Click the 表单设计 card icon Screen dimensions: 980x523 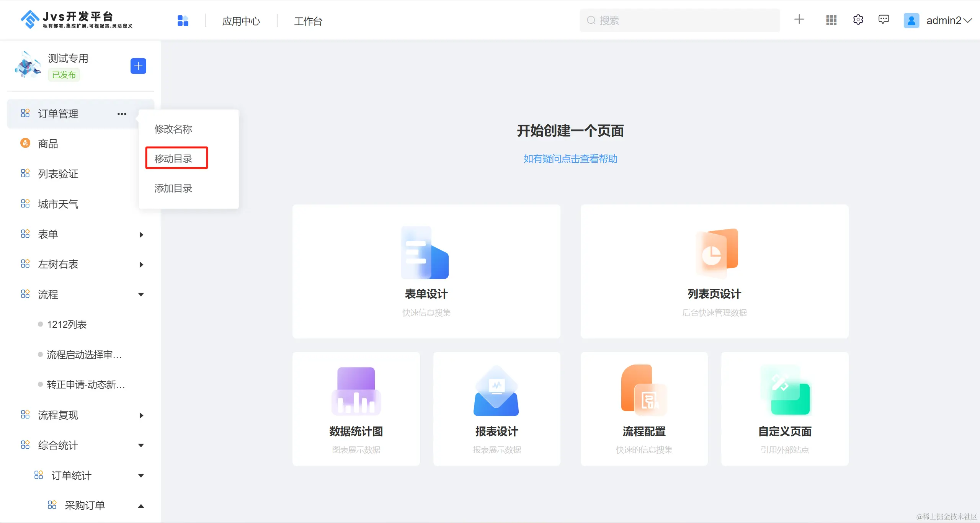pos(425,253)
